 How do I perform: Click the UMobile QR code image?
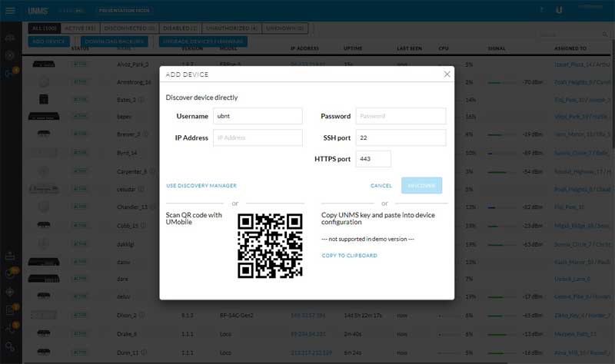(270, 246)
